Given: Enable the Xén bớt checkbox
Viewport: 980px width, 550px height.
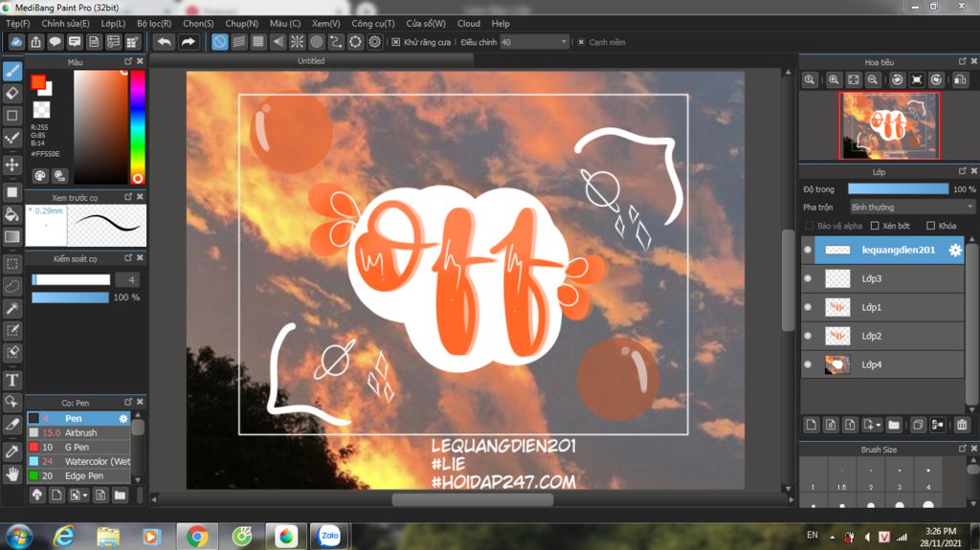Looking at the screenshot, I should [x=875, y=226].
